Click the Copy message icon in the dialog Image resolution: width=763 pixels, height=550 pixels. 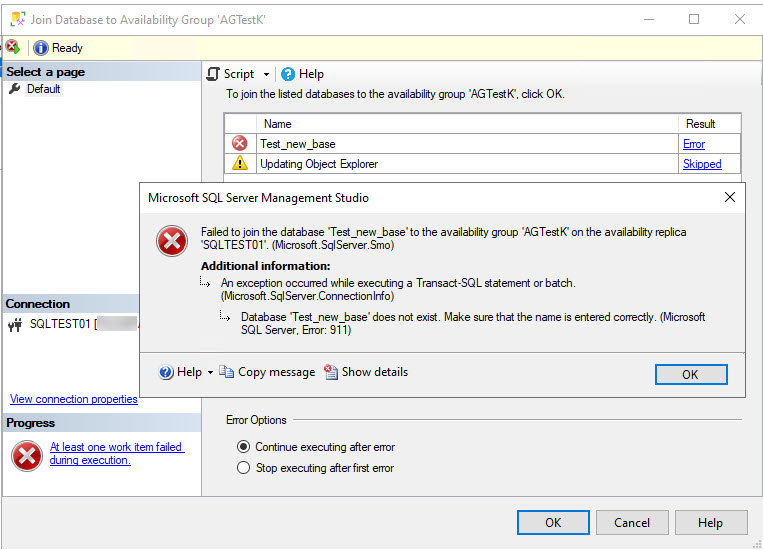227,372
